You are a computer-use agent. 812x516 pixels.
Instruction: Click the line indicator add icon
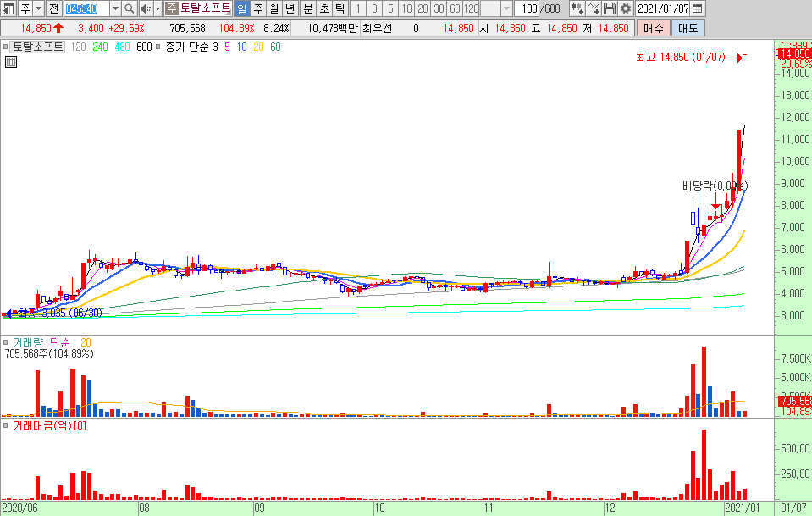tap(594, 8)
